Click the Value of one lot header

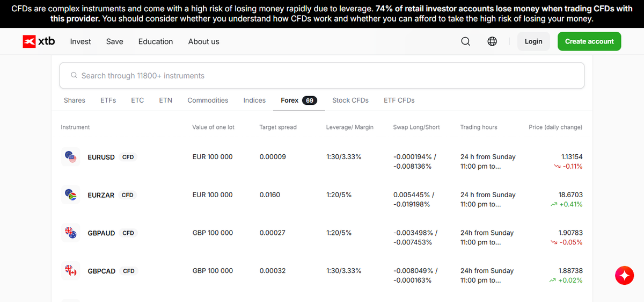[x=213, y=127]
